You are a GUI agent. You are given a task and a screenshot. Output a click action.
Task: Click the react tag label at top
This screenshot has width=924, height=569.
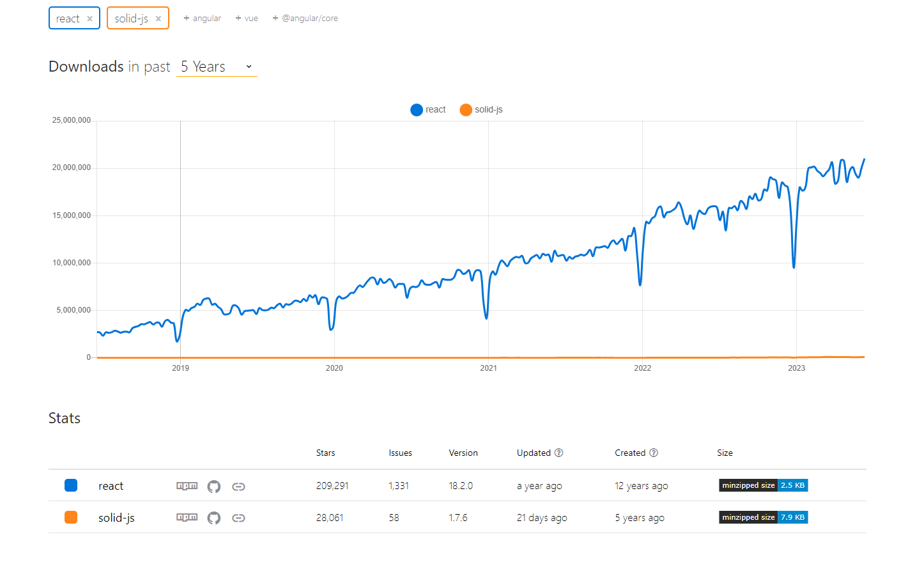[x=68, y=19]
